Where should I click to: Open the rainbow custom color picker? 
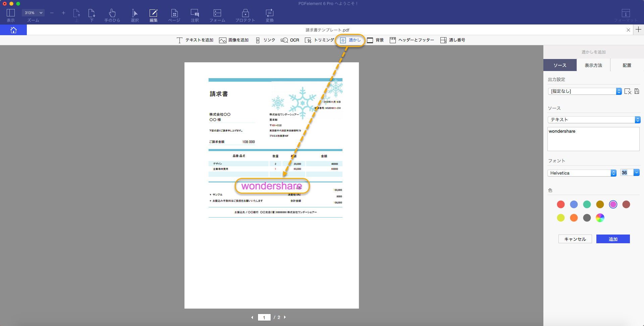pyautogui.click(x=600, y=218)
